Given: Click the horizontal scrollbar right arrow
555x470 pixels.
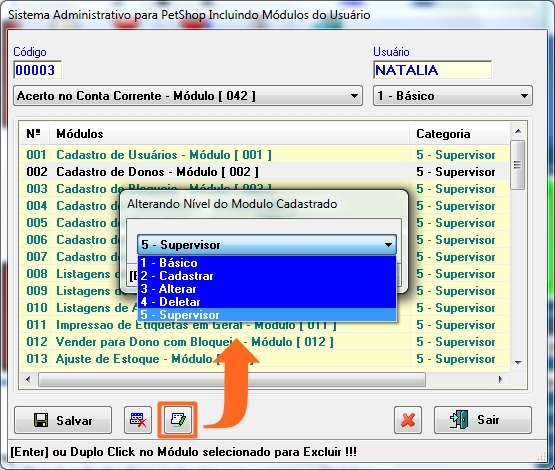Looking at the screenshot, I should click(x=500, y=379).
